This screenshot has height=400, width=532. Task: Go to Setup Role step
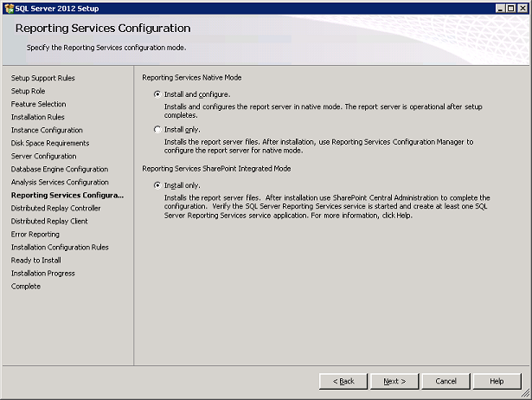click(28, 91)
